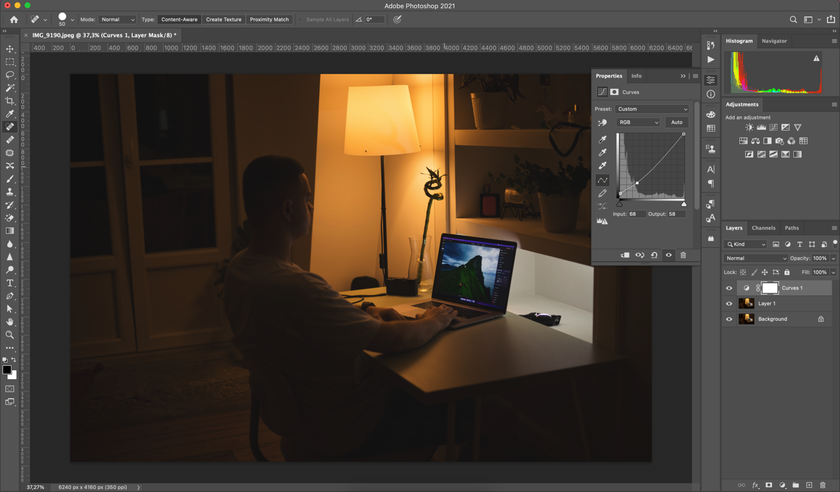This screenshot has width=840, height=492.
Task: Select the Lasso tool
Action: point(10,74)
